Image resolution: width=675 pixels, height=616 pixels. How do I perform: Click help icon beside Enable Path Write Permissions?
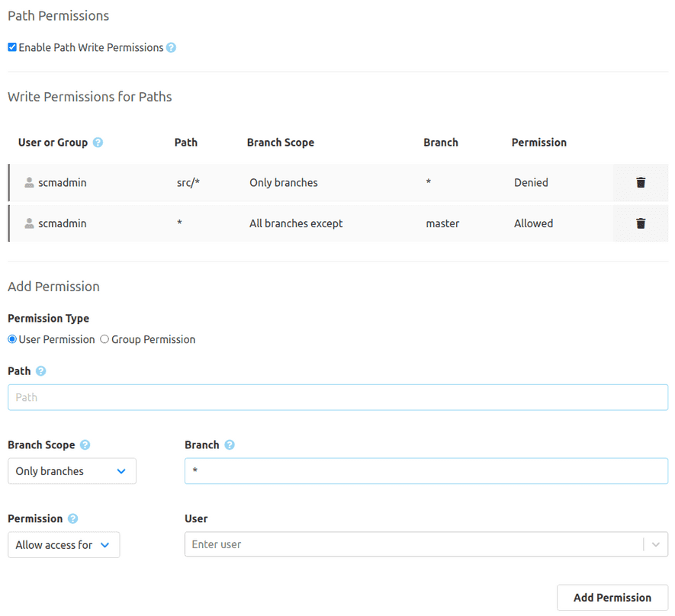[x=171, y=48]
